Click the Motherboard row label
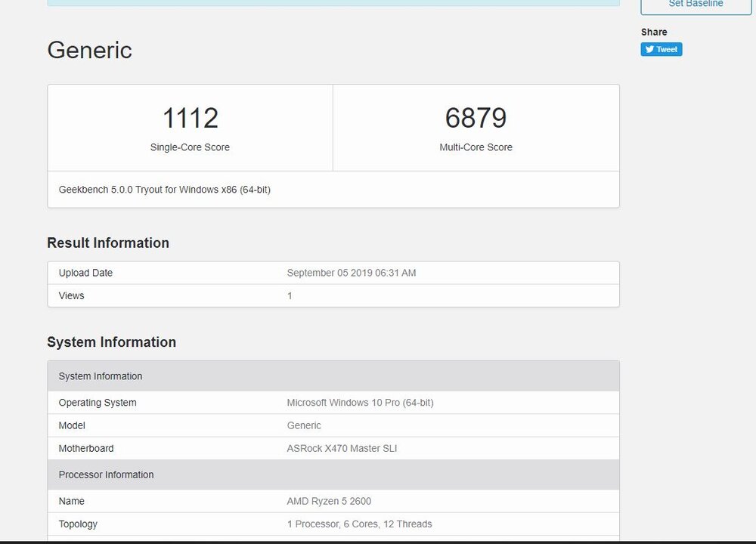756x544 pixels. tap(86, 449)
